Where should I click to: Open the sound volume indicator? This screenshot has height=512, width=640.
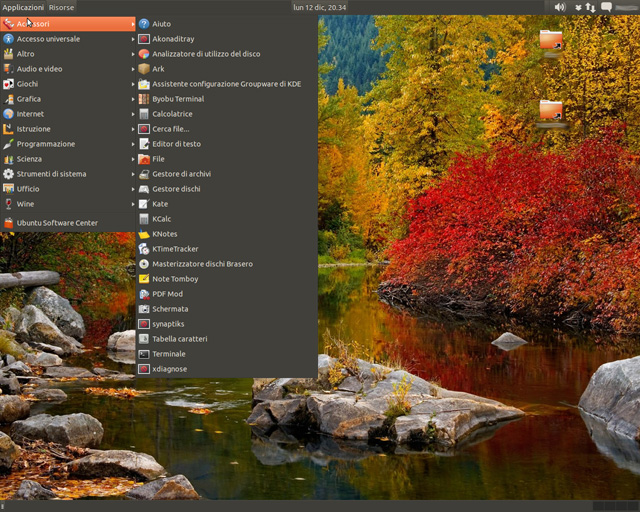pos(560,7)
